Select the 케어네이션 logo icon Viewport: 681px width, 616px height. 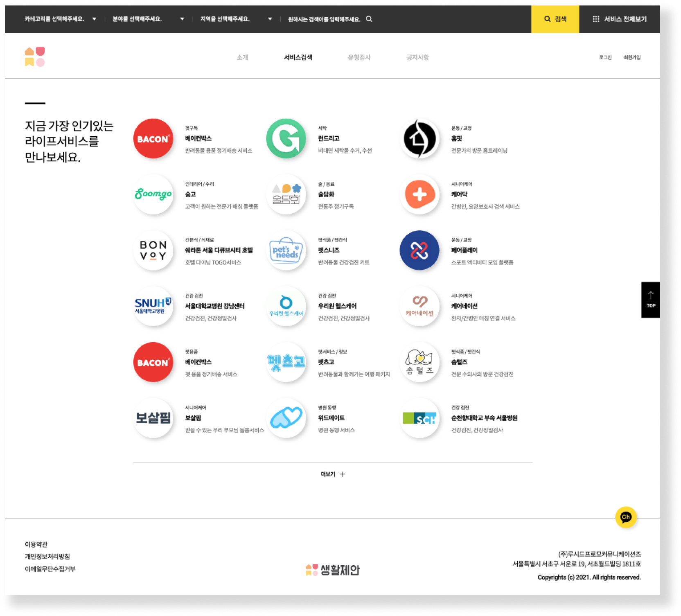(x=419, y=306)
